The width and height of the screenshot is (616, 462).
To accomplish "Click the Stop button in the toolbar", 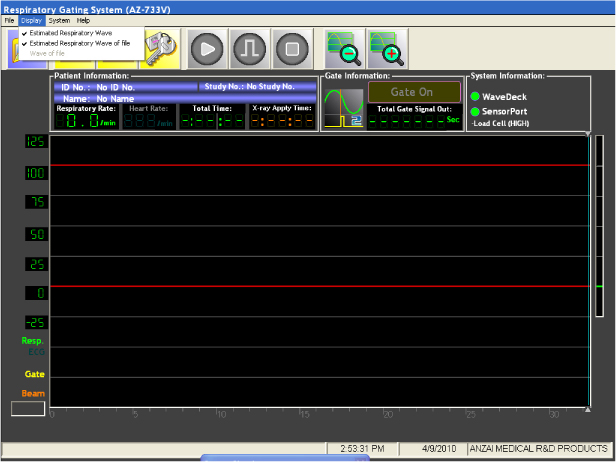I will click(x=289, y=48).
